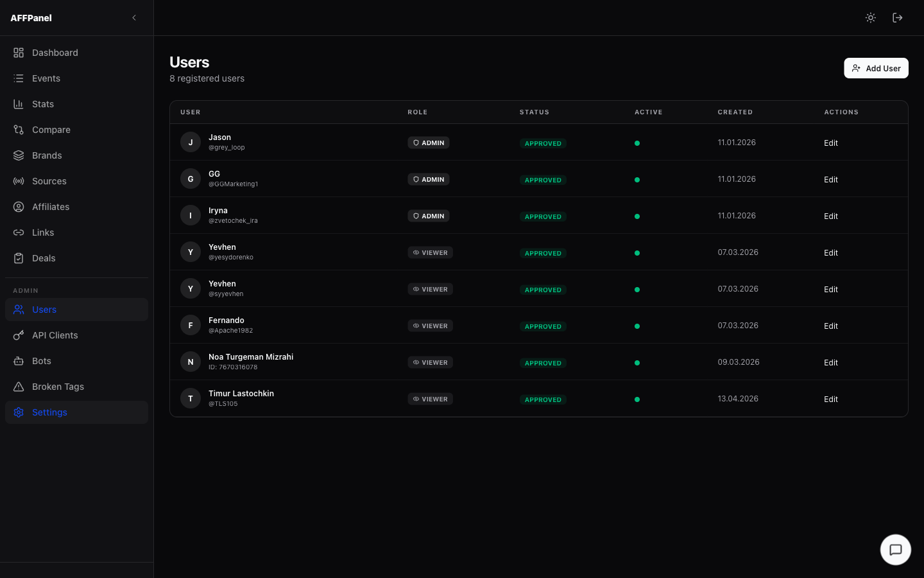The width and height of the screenshot is (924, 578).
Task: Toggle the theme with the sun icon
Action: (x=870, y=17)
